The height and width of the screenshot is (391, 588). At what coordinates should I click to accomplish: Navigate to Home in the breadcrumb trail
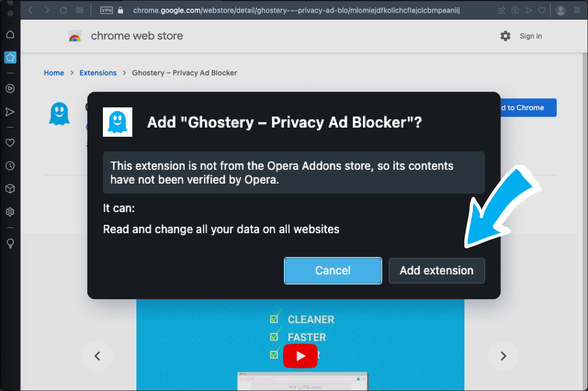coord(54,73)
